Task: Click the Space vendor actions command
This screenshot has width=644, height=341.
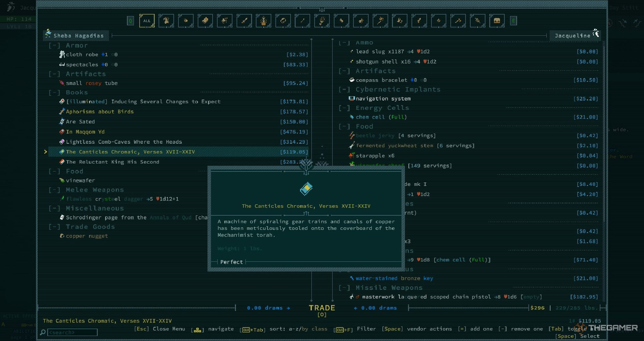Action: point(417,329)
